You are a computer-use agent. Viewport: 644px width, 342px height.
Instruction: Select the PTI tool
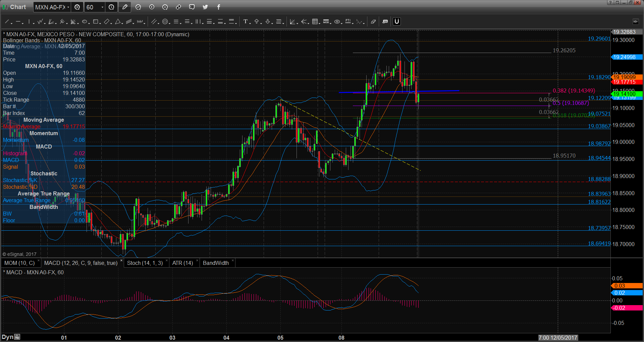point(348,22)
